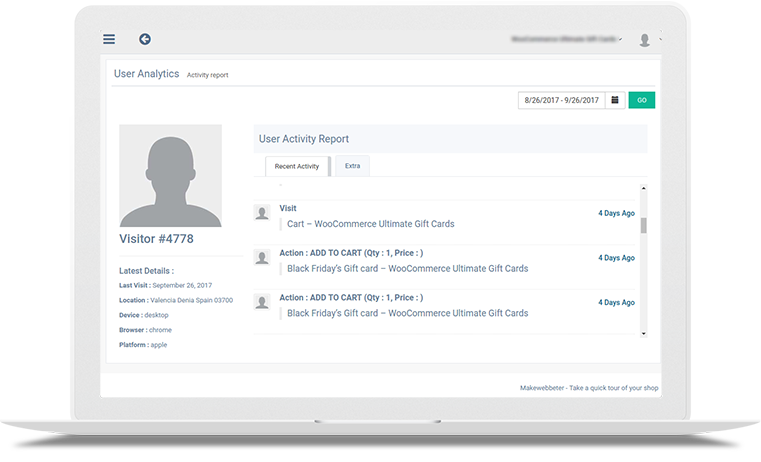Open the hamburger menu
Screen dimensions: 761x462
[109, 40]
